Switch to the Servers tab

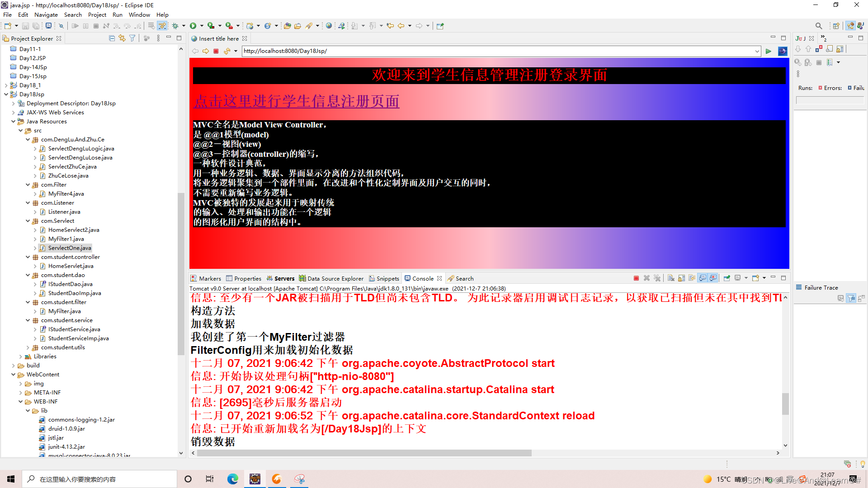tap(284, 278)
